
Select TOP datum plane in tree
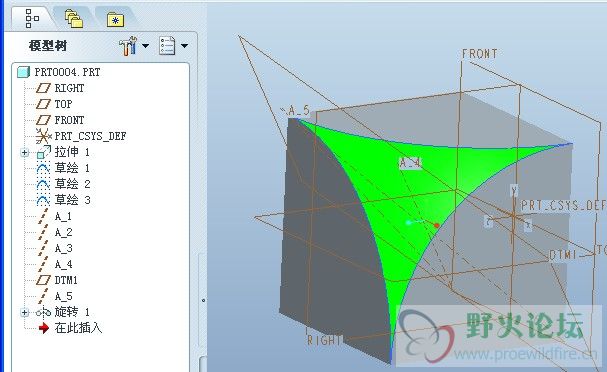[x=63, y=104]
